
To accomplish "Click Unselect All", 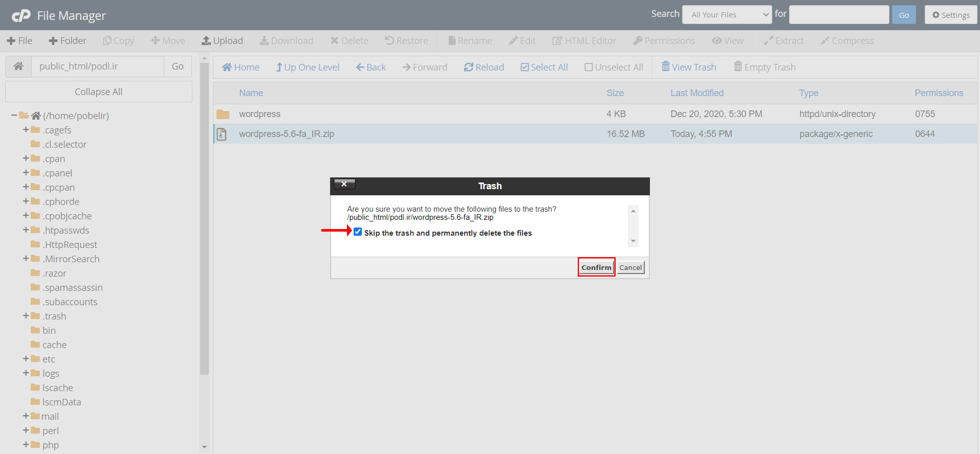I will (x=614, y=67).
